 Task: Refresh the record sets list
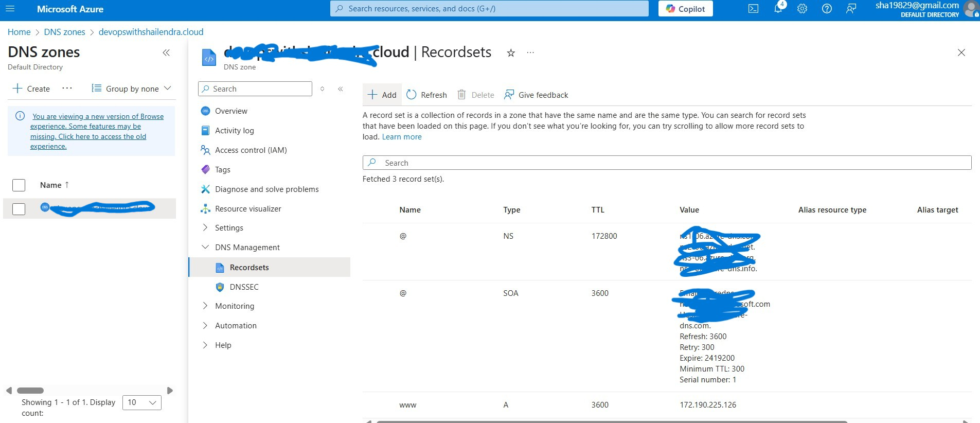pyautogui.click(x=426, y=95)
